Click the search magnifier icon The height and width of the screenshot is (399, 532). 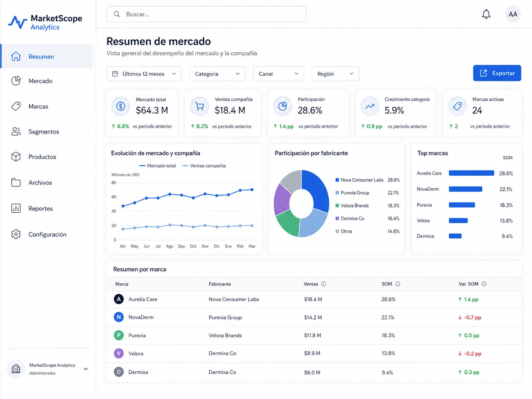117,14
